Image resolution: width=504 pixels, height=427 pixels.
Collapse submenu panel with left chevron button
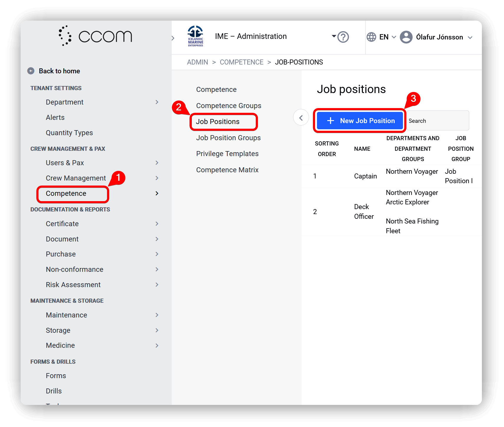(301, 118)
